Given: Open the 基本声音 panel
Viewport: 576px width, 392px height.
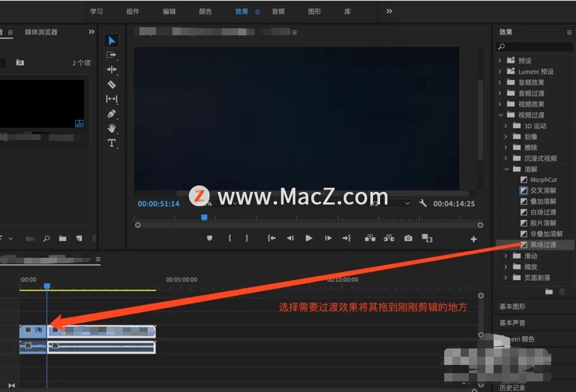Looking at the screenshot, I should pos(512,323).
